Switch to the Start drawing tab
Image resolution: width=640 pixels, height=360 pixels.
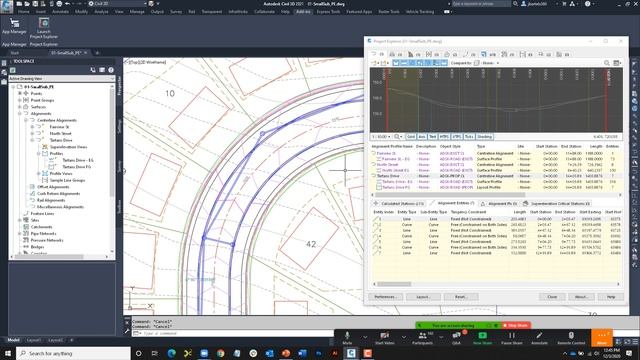pyautogui.click(x=15, y=53)
